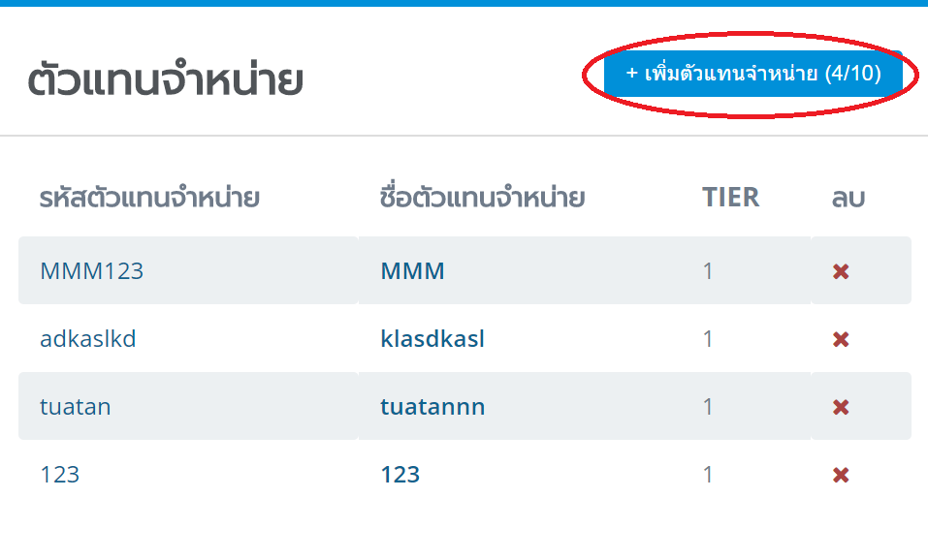Open the MMM distributor name link
The image size is (928, 560).
coord(412,271)
